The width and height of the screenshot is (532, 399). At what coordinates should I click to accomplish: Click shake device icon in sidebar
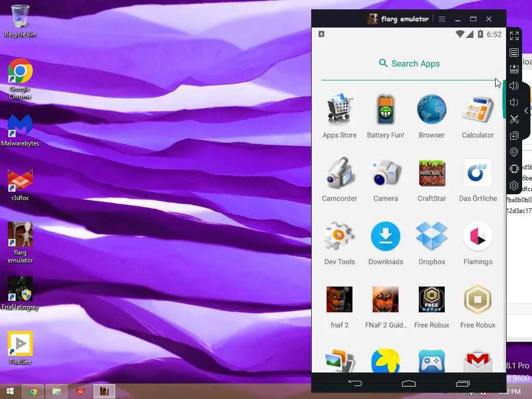[514, 169]
